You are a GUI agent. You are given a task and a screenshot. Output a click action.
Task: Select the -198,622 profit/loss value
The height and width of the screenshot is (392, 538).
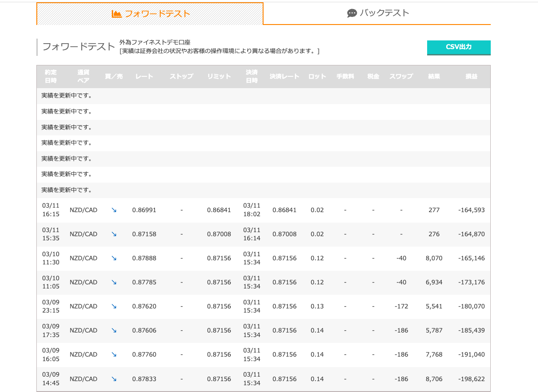tap(471, 379)
